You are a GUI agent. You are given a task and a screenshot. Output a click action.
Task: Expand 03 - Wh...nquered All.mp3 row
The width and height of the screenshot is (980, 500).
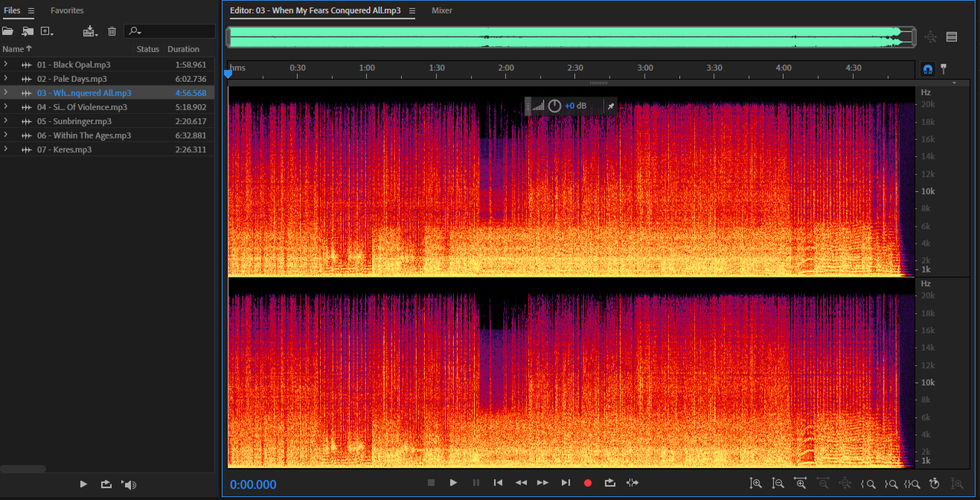[5, 93]
